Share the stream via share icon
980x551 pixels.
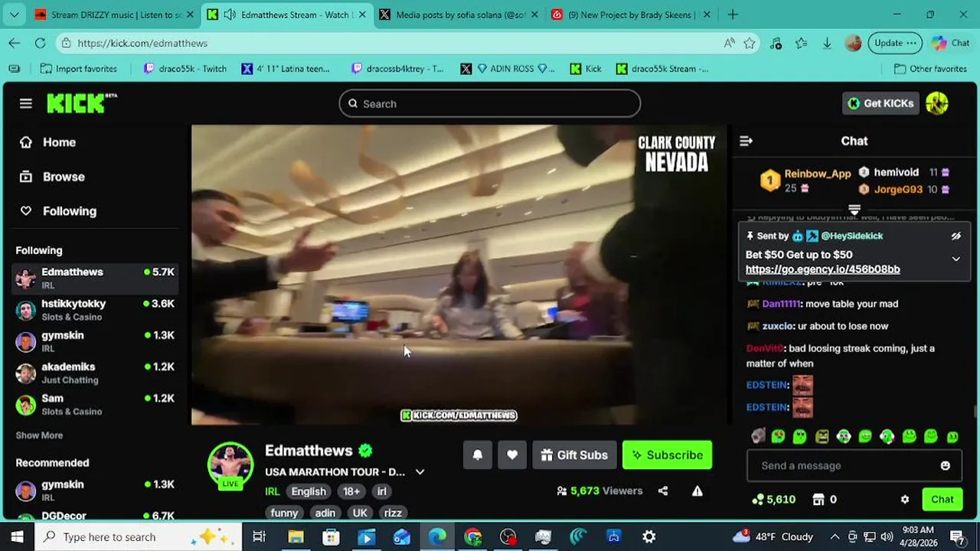click(663, 491)
